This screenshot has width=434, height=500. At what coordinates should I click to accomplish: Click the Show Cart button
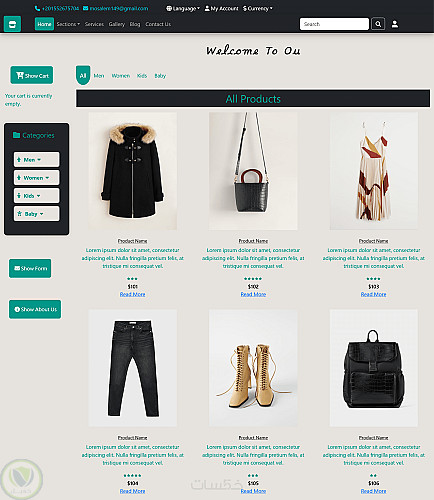click(32, 75)
